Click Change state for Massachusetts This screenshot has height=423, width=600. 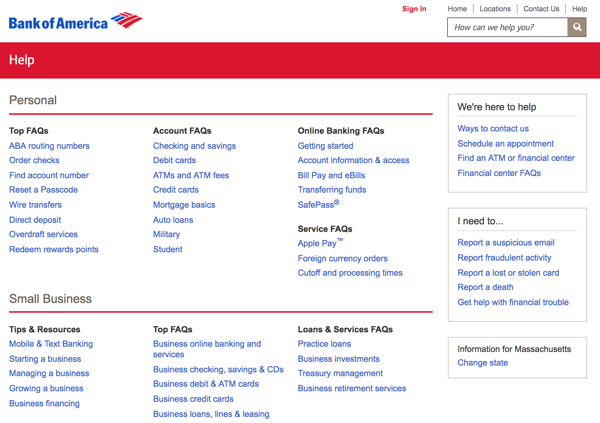coord(482,363)
